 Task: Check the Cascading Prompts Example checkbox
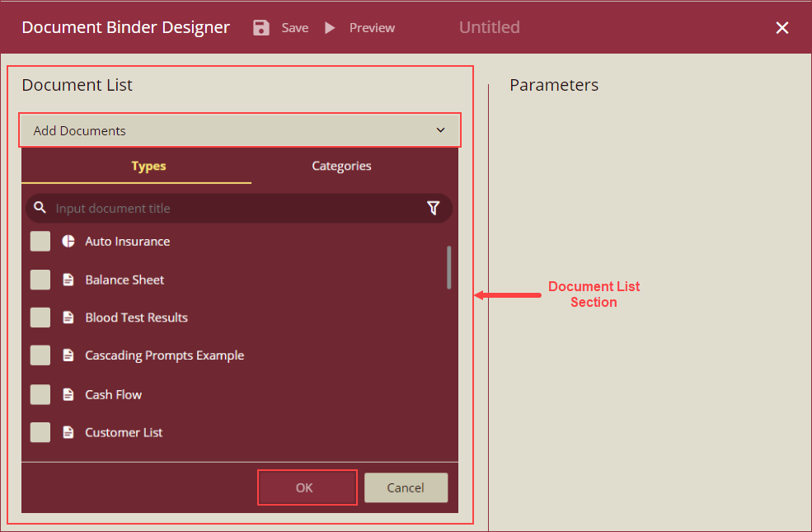point(40,355)
